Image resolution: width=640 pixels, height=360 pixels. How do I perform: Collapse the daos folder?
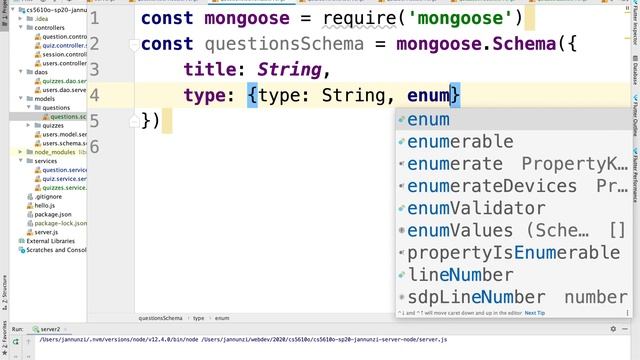[x=21, y=72]
